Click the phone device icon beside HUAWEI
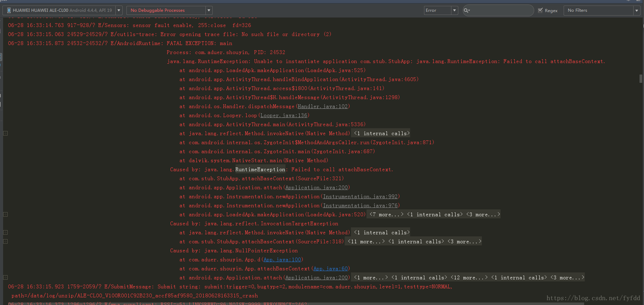The height and width of the screenshot is (305, 644). (x=9, y=10)
